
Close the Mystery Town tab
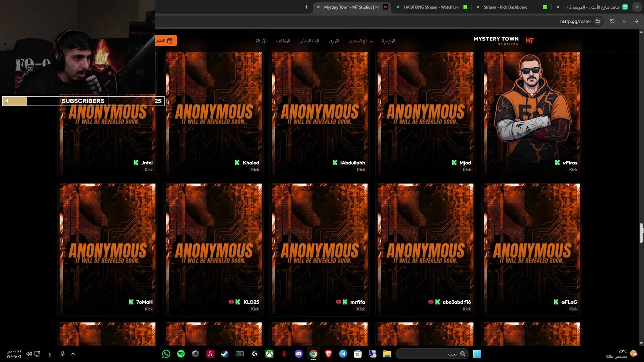pyautogui.click(x=318, y=7)
